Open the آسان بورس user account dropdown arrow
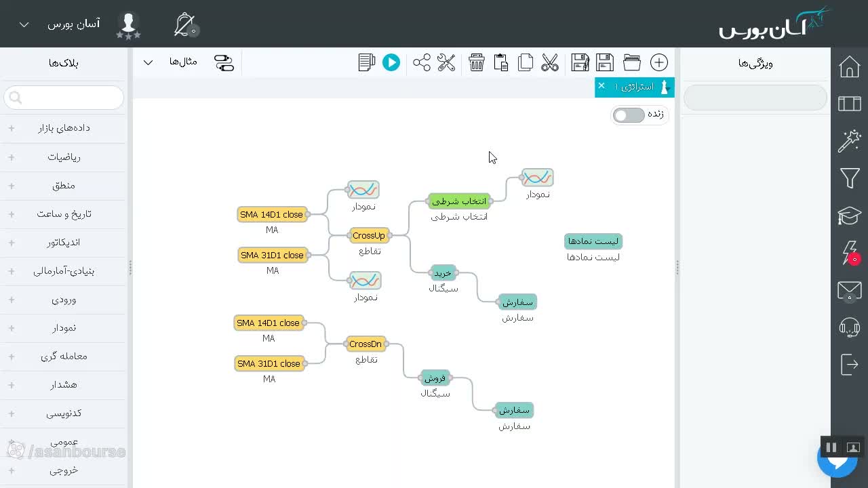 point(24,25)
